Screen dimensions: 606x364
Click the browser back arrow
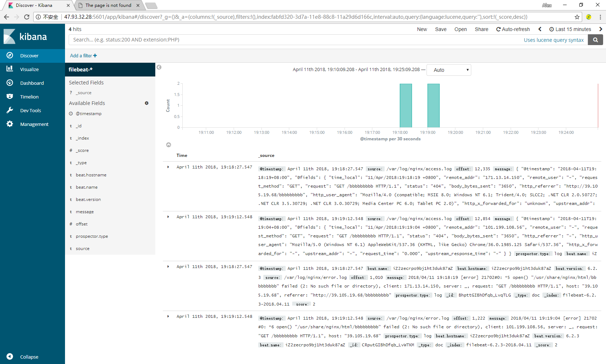point(7,17)
